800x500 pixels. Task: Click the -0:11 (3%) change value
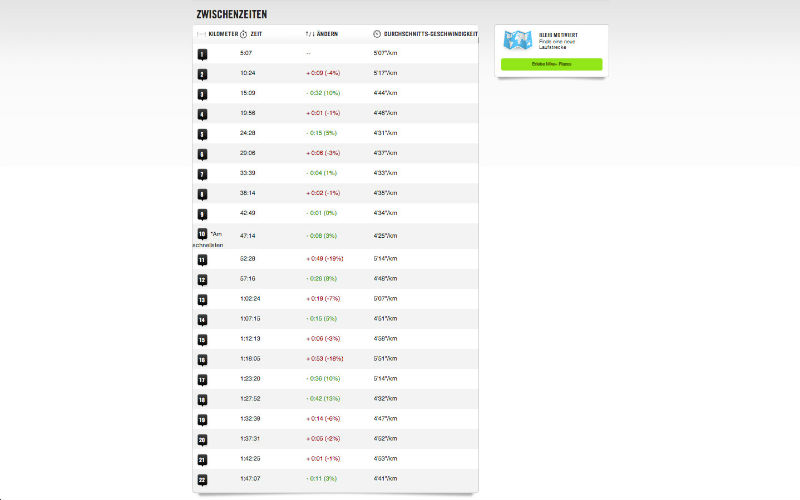pyautogui.click(x=321, y=479)
